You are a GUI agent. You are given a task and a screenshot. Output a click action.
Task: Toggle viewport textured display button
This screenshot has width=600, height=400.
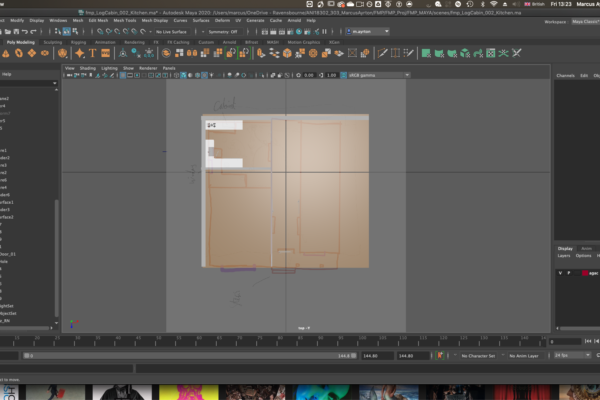[204, 75]
